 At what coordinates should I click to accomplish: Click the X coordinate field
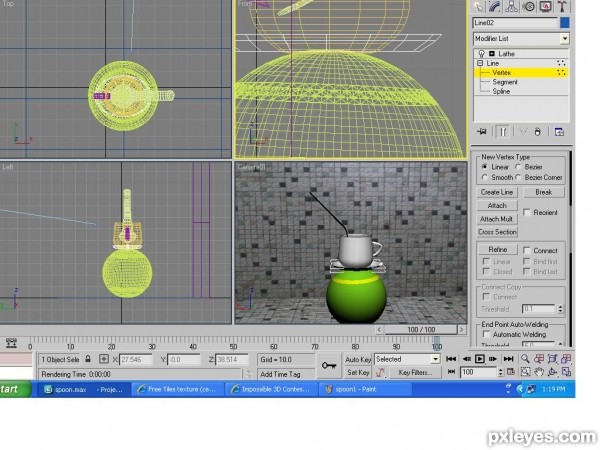[136, 360]
